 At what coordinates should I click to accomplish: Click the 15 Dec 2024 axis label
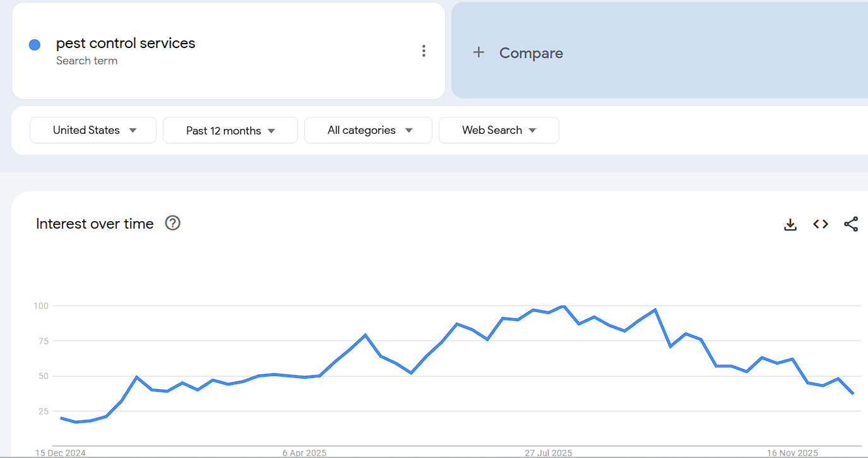click(61, 453)
